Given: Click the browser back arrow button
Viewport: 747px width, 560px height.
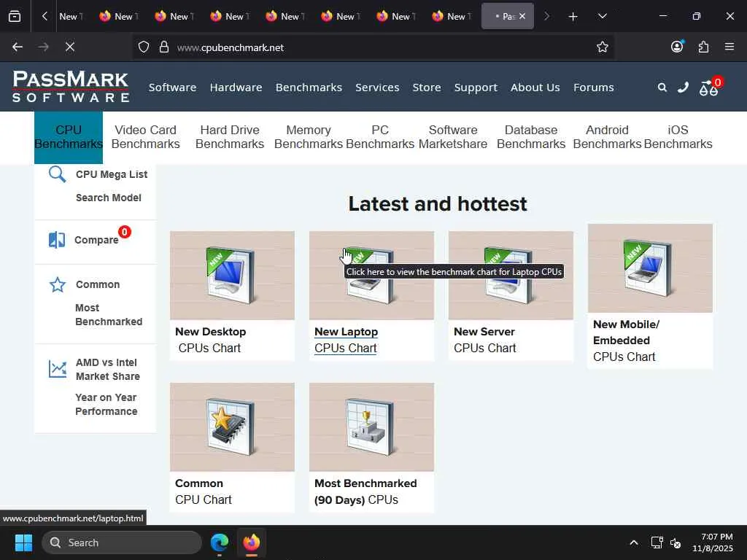Looking at the screenshot, I should 18,47.
